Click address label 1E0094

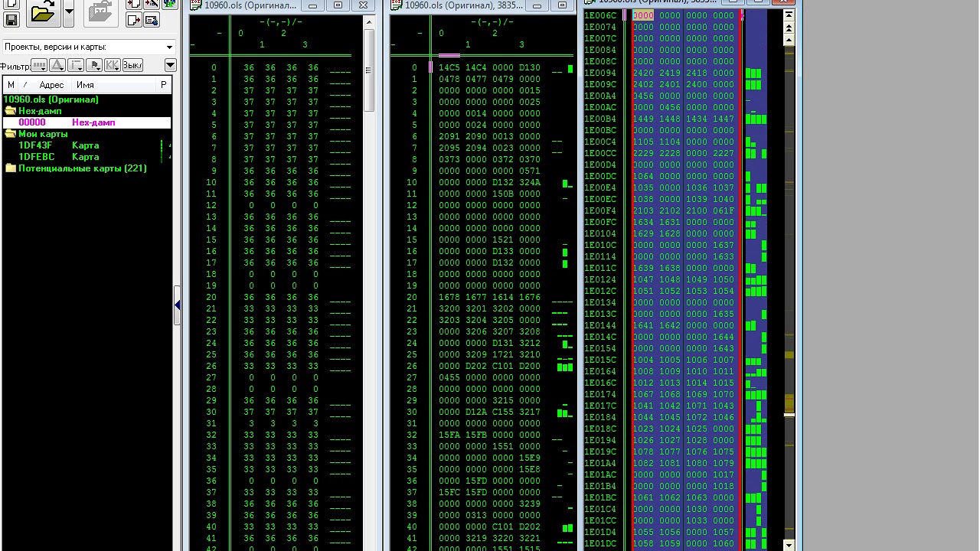[x=600, y=73]
